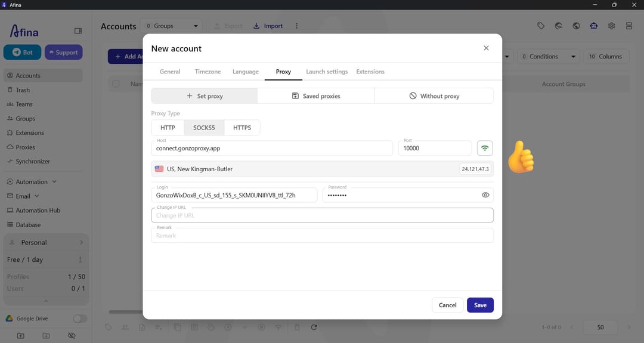Click the Cancel button
This screenshot has width=644, height=343.
(x=448, y=305)
